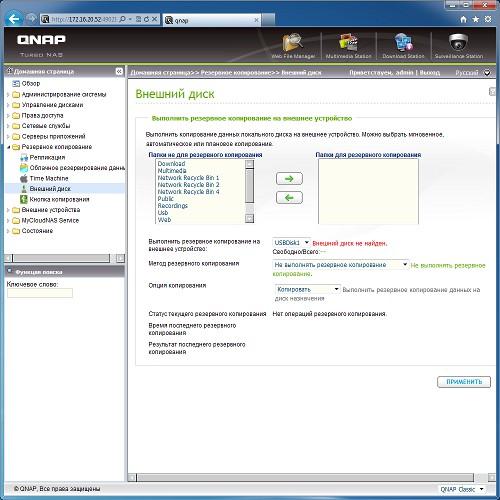Remove folder from backup list arrow
The height and width of the screenshot is (500, 500).
point(289,198)
